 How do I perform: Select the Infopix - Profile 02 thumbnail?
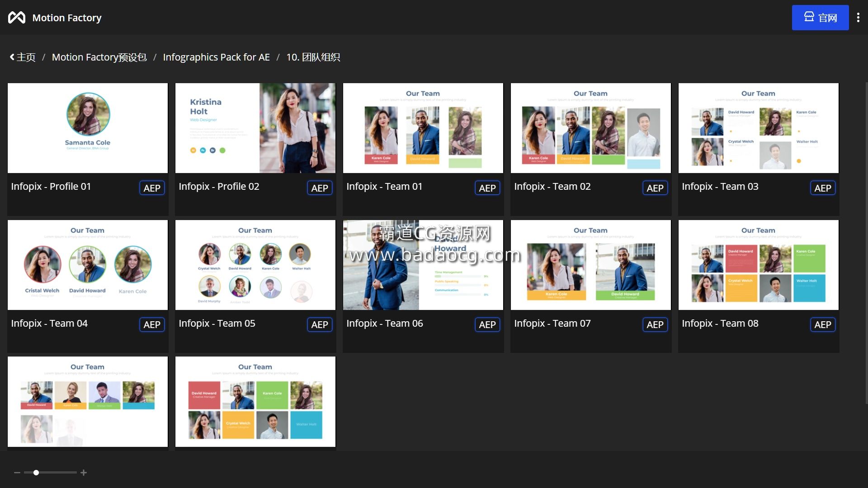pos(255,128)
